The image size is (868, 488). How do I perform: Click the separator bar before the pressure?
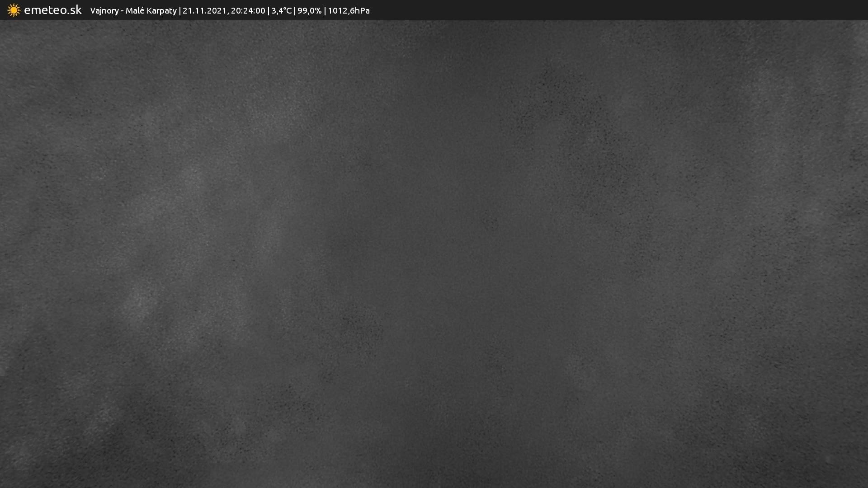[325, 10]
